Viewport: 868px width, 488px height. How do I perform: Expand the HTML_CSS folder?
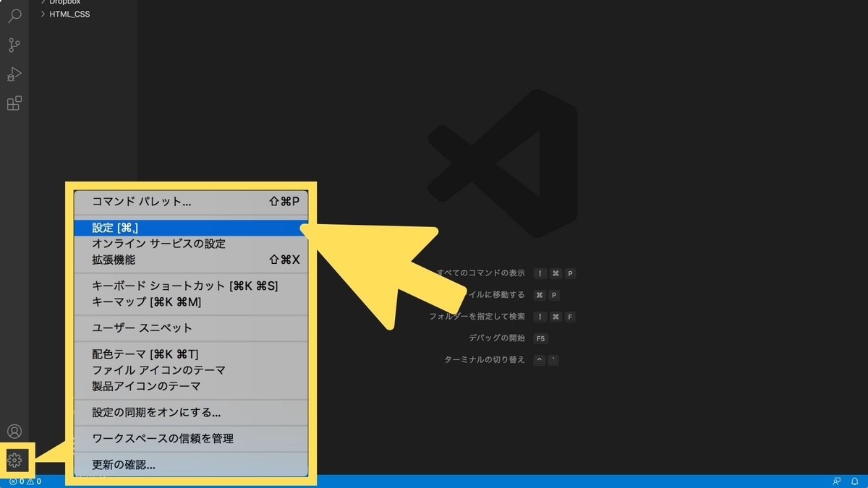(x=69, y=14)
